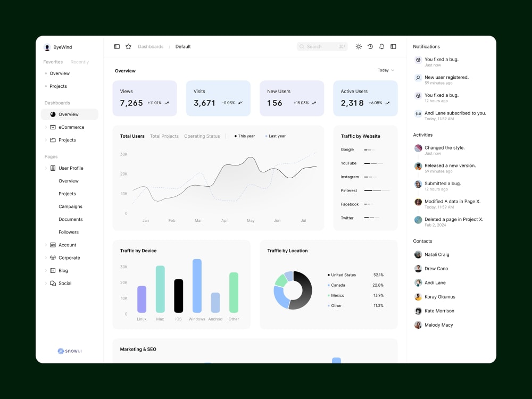
Task: Go to the Dashboards breadcrumb
Action: pyautogui.click(x=151, y=46)
